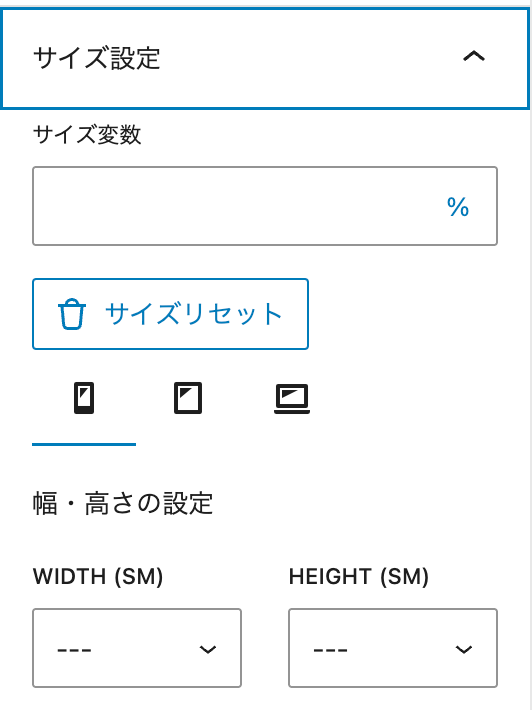Click the 幅・高さの設定 heading
Screen dimensions: 532x710
pos(123,504)
